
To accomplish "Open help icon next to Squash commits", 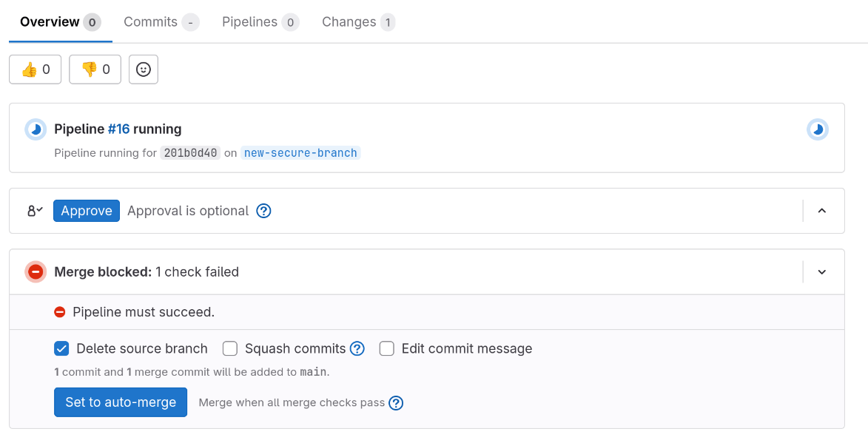I will coord(357,348).
